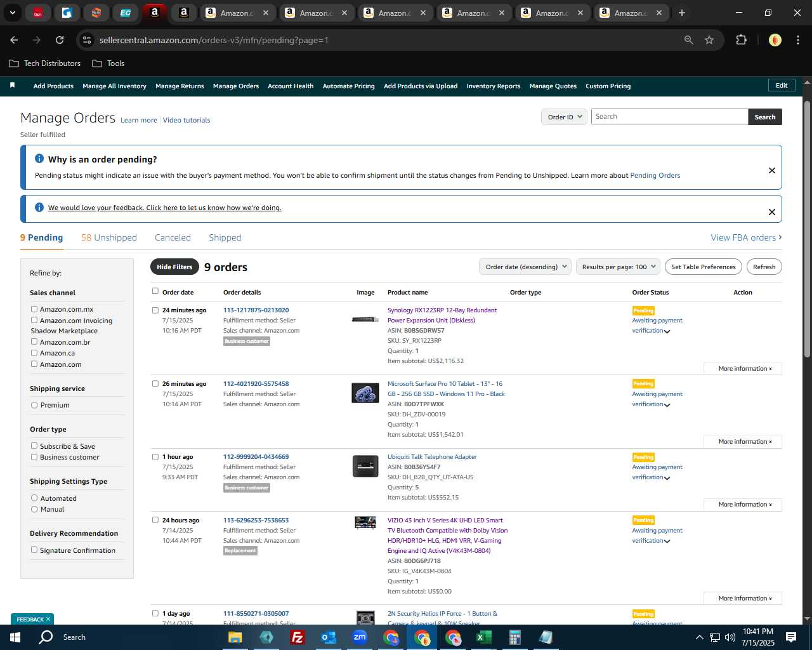Open Zoom from the taskbar

pos(360,637)
